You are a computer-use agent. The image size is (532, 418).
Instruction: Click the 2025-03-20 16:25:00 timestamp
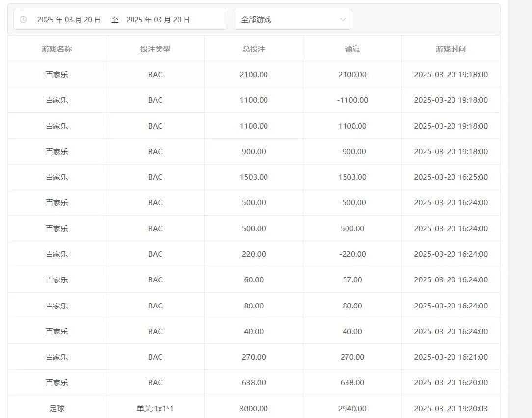pyautogui.click(x=451, y=177)
